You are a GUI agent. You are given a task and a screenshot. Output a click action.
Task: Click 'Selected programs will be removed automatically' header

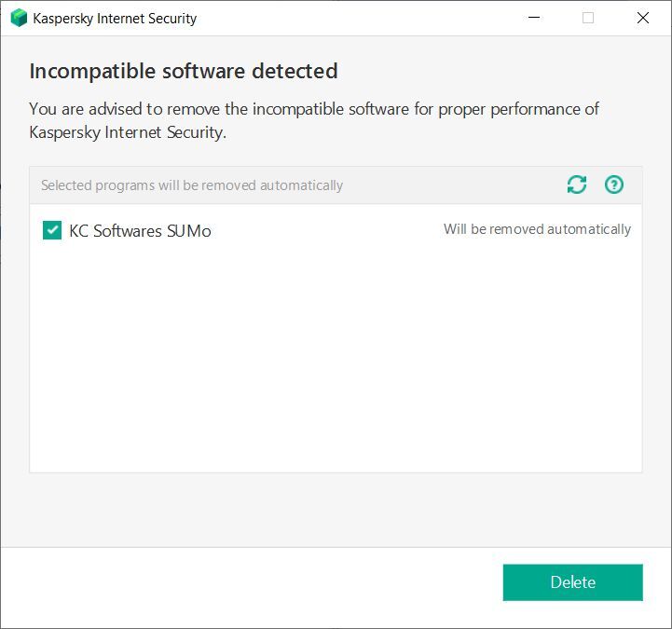coord(192,185)
